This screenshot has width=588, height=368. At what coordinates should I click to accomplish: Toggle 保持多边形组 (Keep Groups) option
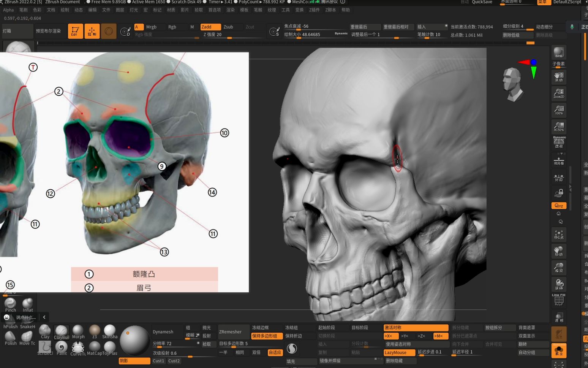click(x=267, y=336)
